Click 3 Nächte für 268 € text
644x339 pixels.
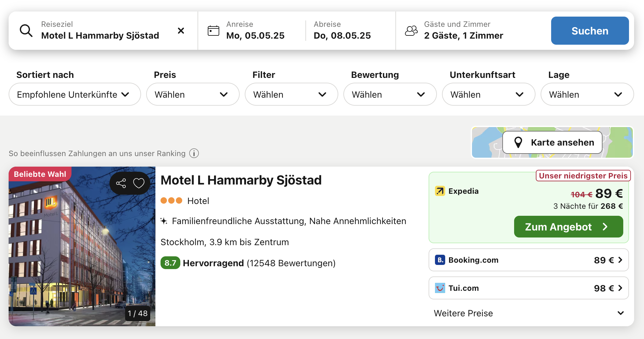(588, 206)
